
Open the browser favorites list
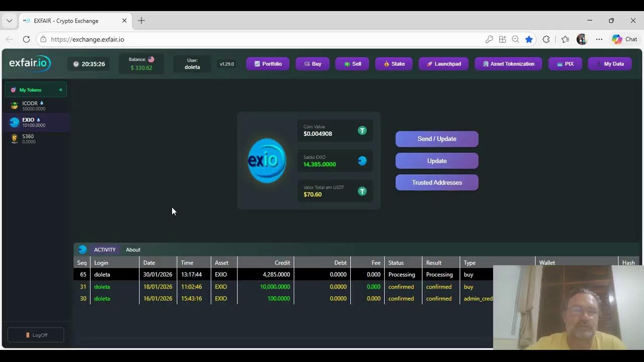click(x=565, y=39)
